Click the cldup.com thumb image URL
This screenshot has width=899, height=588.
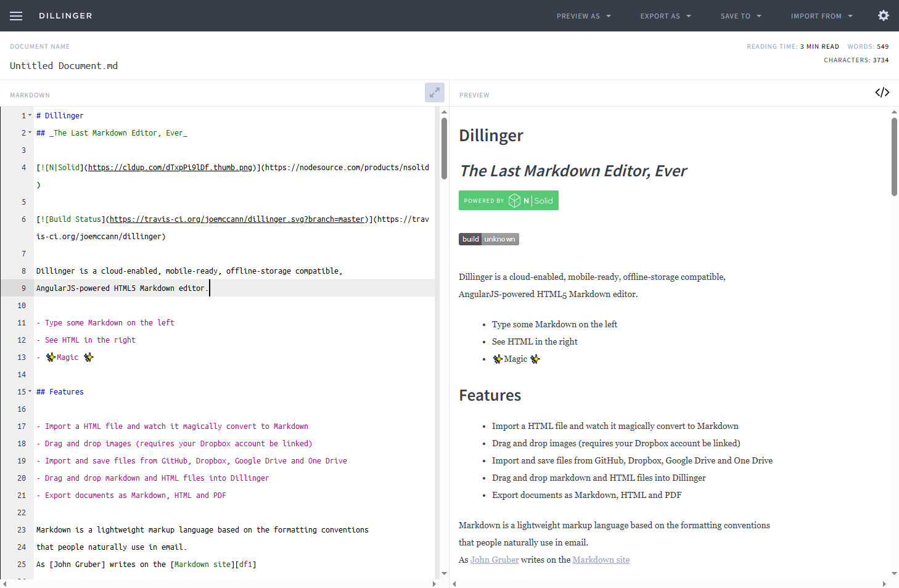170,167
